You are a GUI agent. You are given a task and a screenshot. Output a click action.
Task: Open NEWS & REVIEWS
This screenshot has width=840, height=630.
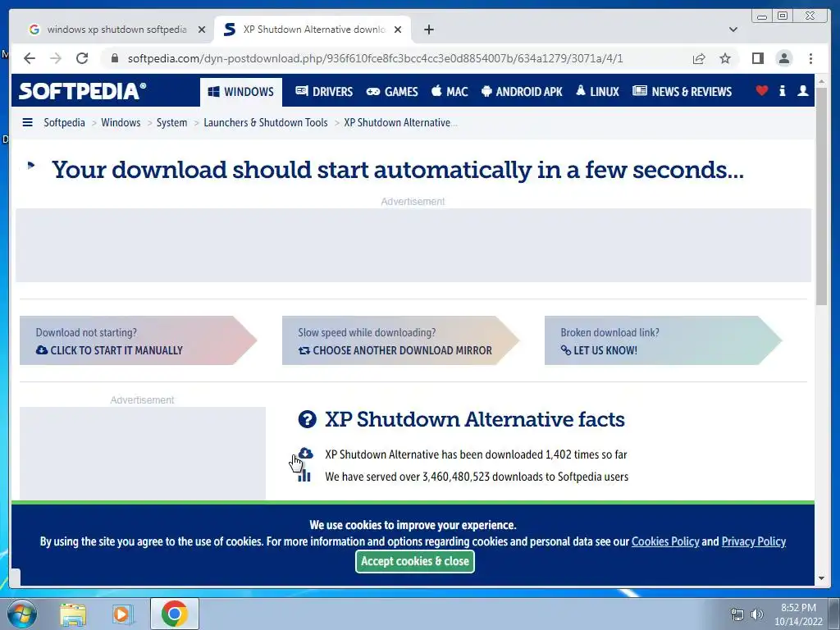point(682,92)
